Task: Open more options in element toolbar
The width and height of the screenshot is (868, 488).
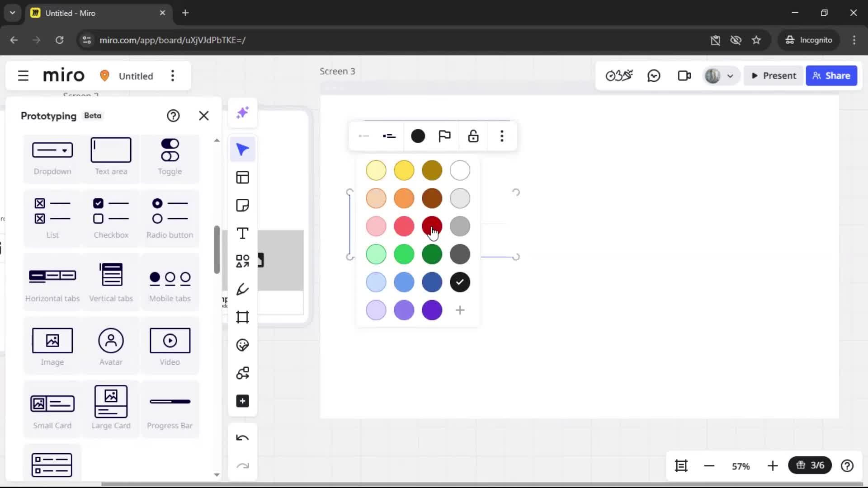Action: pos(502,136)
